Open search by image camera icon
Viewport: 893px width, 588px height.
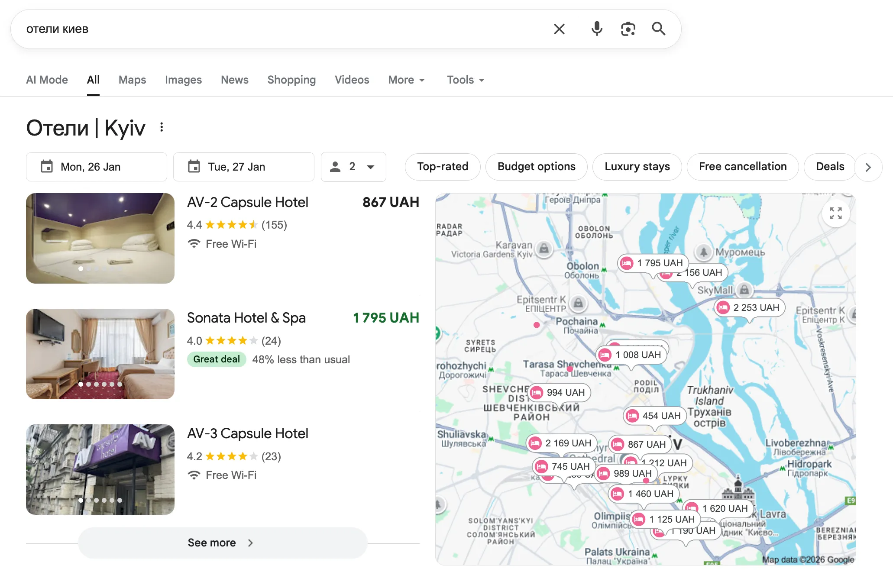coord(628,29)
